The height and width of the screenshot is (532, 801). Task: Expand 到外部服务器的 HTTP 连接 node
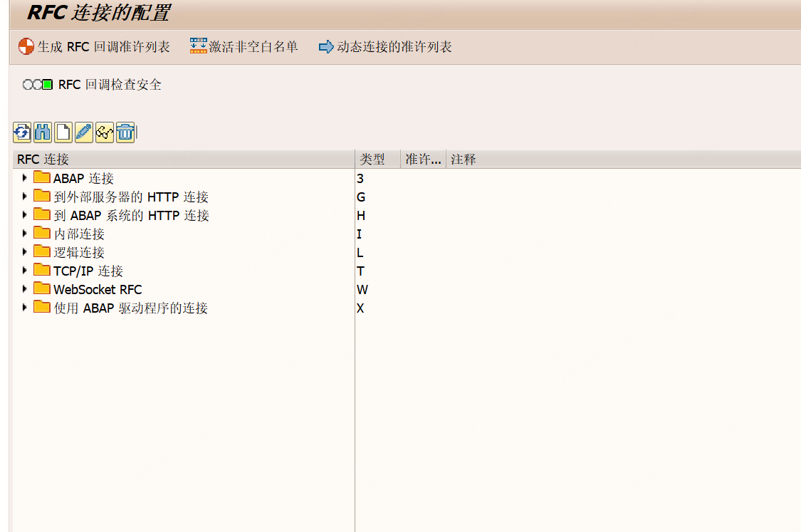tap(25, 197)
